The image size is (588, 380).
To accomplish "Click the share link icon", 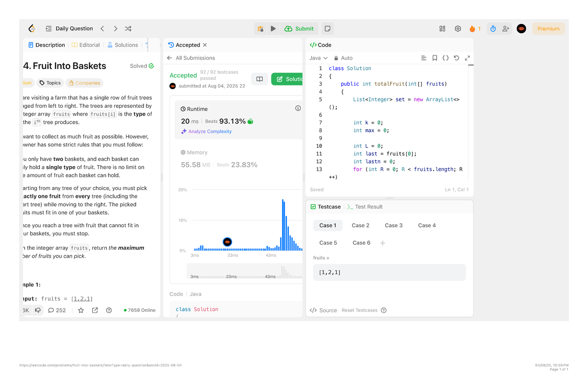I will 95,310.
